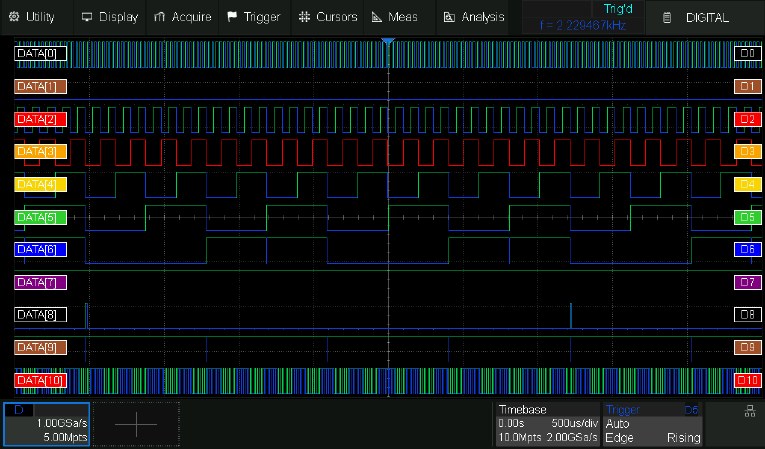Click the DIGITAL panel icon
Screen dimensions: 765x449
click(667, 18)
